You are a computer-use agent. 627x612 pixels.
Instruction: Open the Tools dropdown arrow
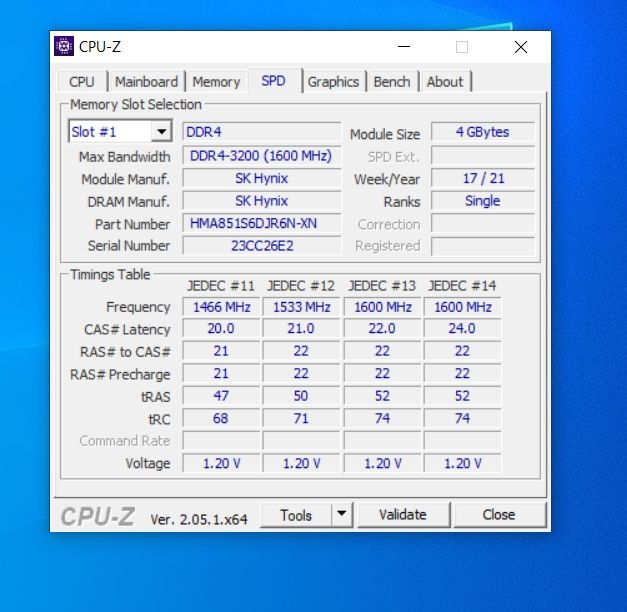pyautogui.click(x=341, y=514)
